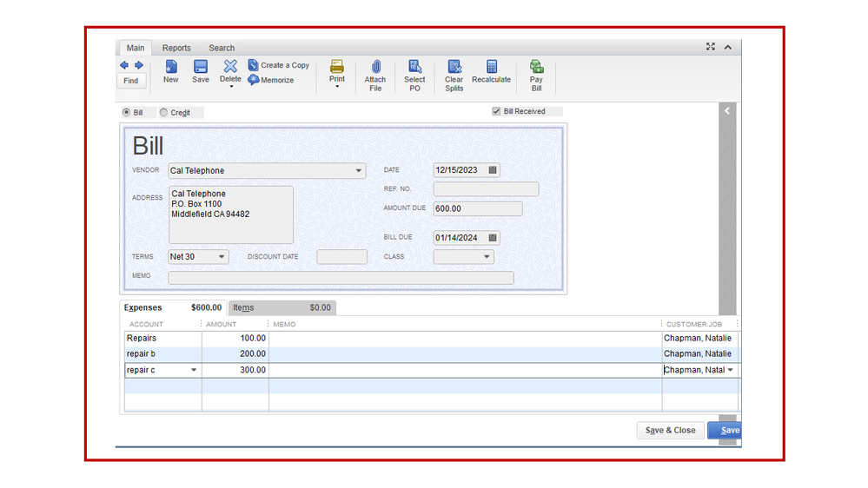Viewport: 868px width, 488px height.
Task: Click the Select PO icon
Action: coord(414,67)
